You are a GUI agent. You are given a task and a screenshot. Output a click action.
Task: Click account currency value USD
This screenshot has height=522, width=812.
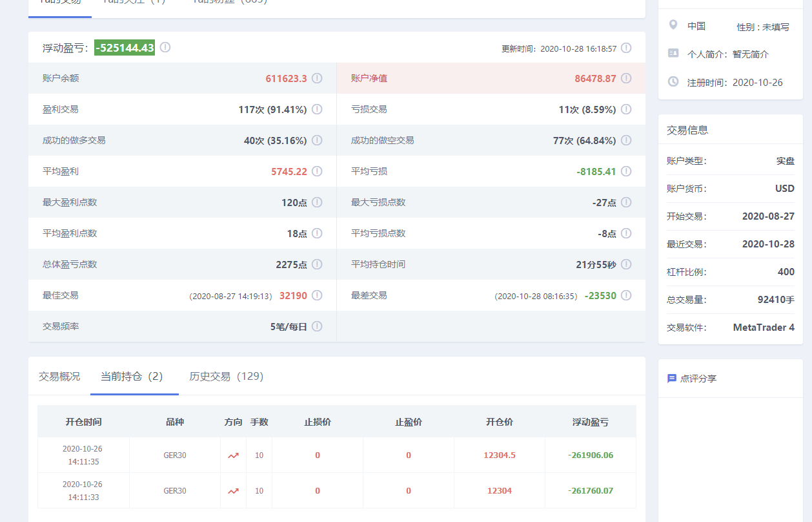click(785, 189)
